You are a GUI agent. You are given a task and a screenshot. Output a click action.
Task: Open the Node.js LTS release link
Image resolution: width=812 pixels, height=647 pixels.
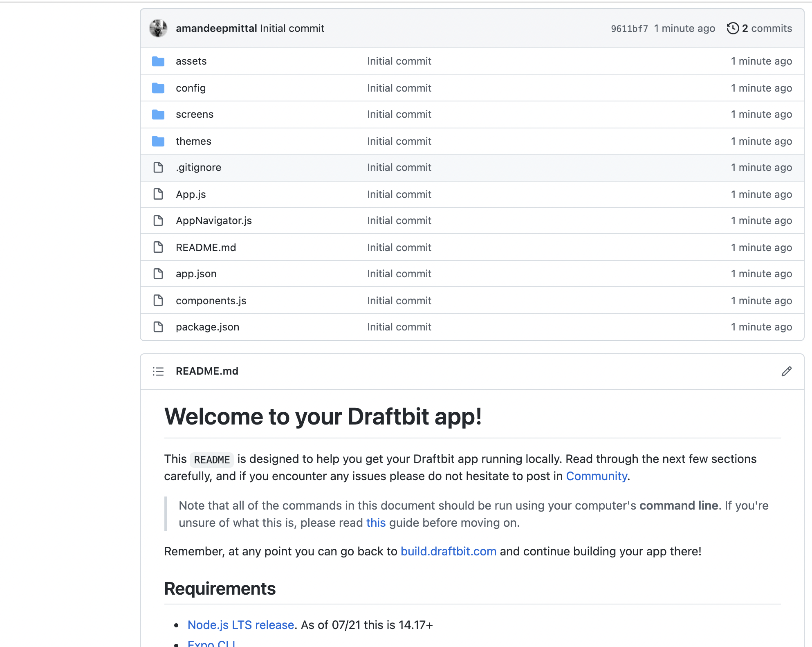pyautogui.click(x=241, y=625)
